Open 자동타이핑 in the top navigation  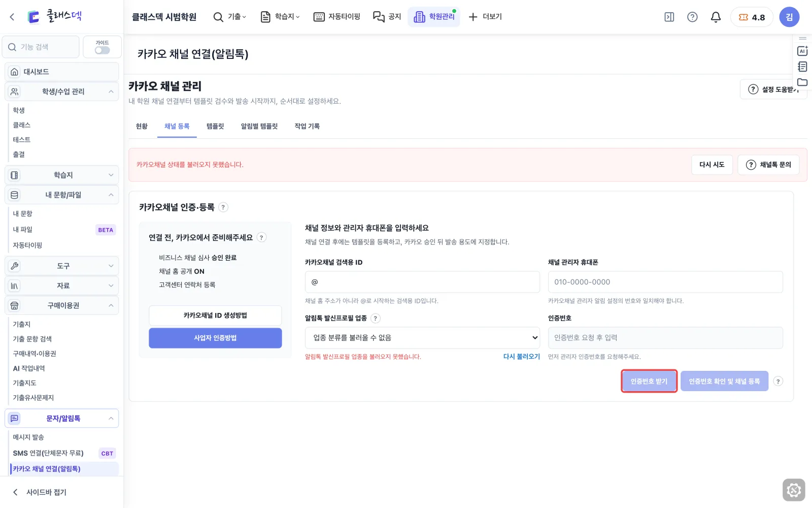click(x=337, y=17)
